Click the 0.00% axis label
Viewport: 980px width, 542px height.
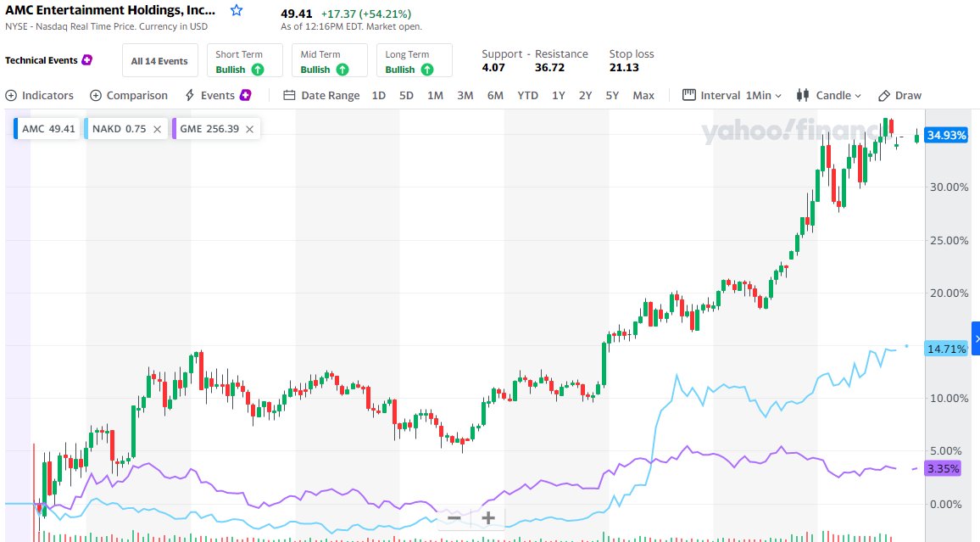point(945,504)
